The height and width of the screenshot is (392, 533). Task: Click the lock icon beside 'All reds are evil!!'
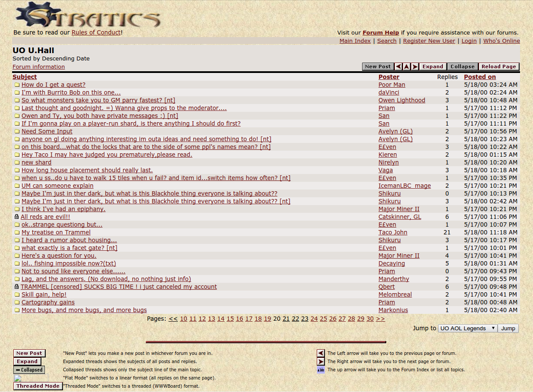pos(17,217)
